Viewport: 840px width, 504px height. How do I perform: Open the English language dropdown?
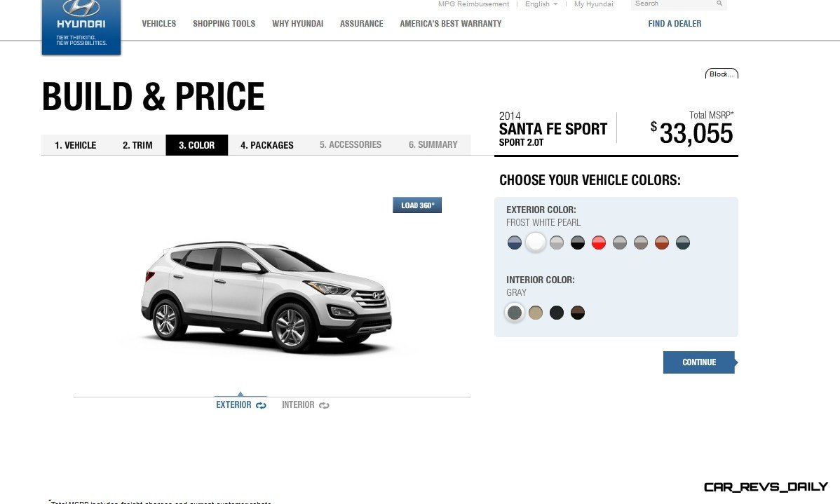[x=541, y=4]
